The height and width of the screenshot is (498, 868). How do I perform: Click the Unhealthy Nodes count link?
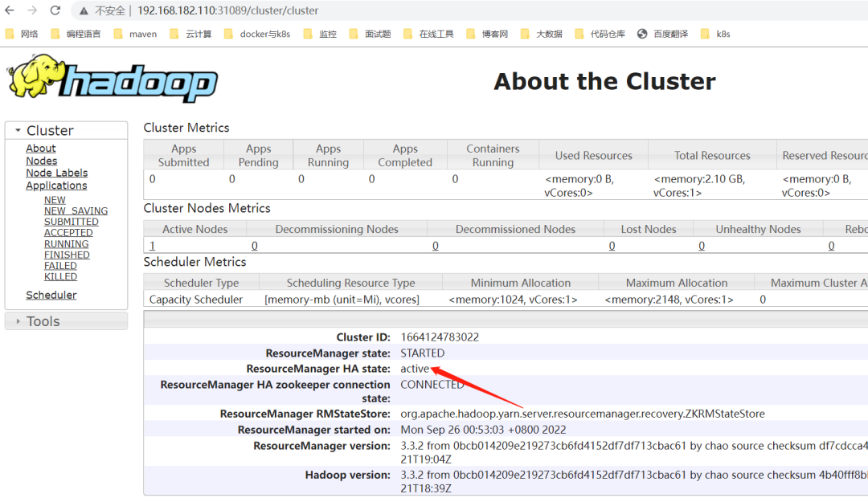click(702, 246)
